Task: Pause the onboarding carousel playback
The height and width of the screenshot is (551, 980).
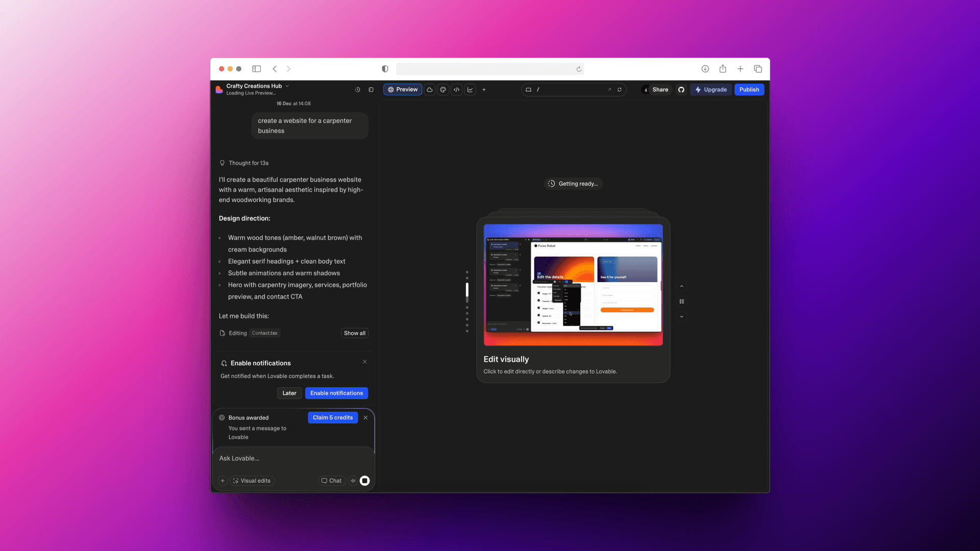Action: point(681,302)
